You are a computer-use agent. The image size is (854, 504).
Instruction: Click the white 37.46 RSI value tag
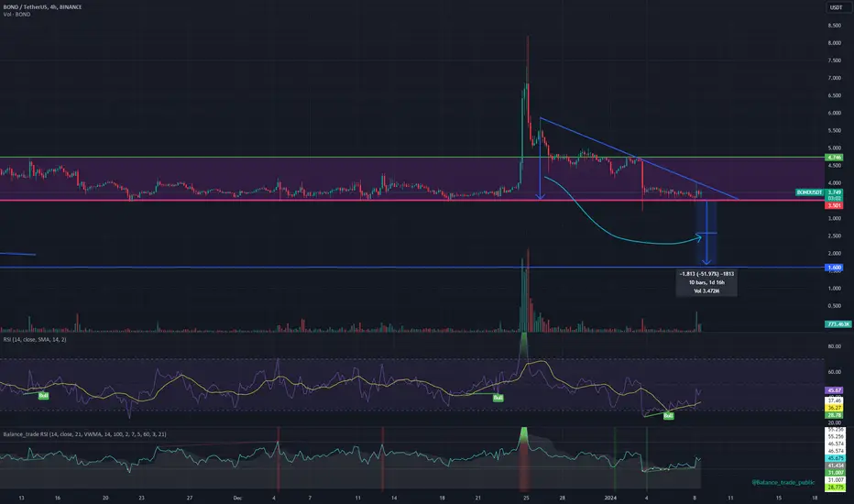tap(835, 400)
